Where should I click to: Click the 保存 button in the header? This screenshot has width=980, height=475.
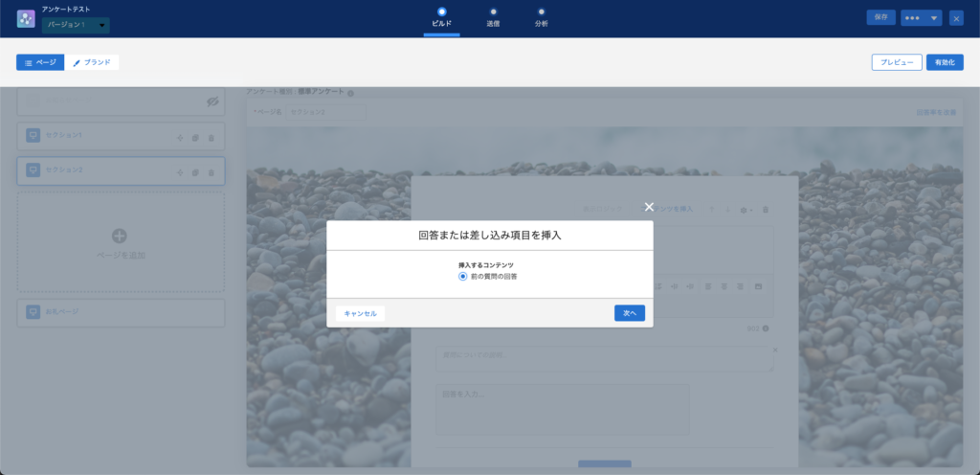tap(880, 17)
